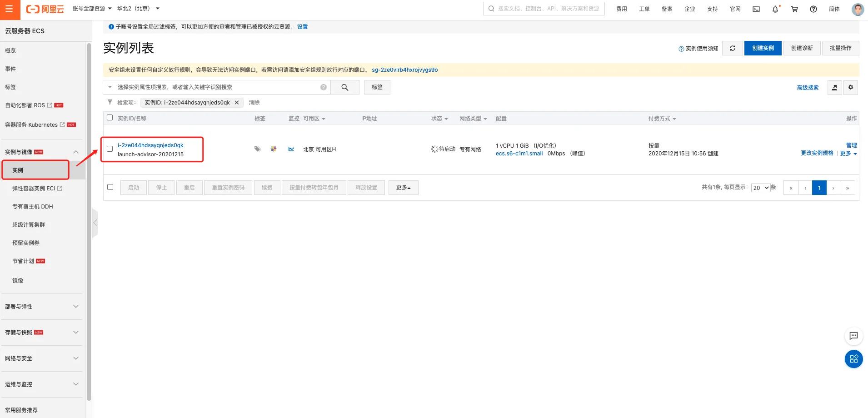
Task: Click the refresh instance list icon
Action: (x=733, y=48)
